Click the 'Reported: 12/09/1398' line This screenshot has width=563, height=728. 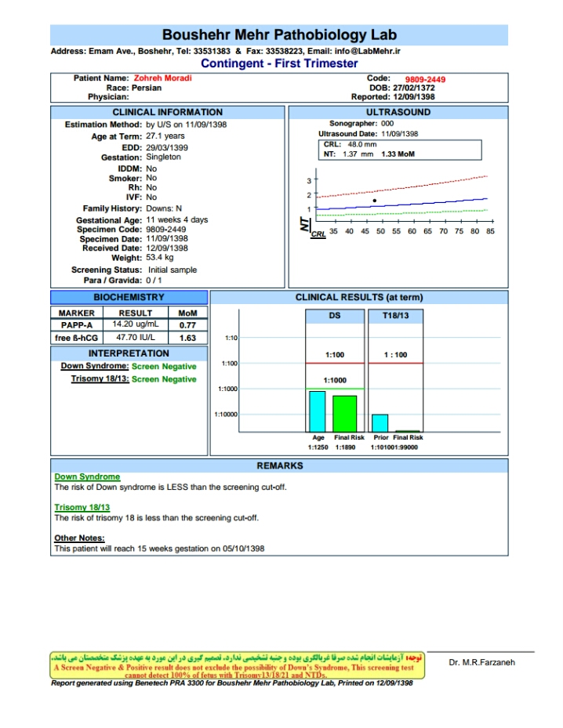click(393, 96)
